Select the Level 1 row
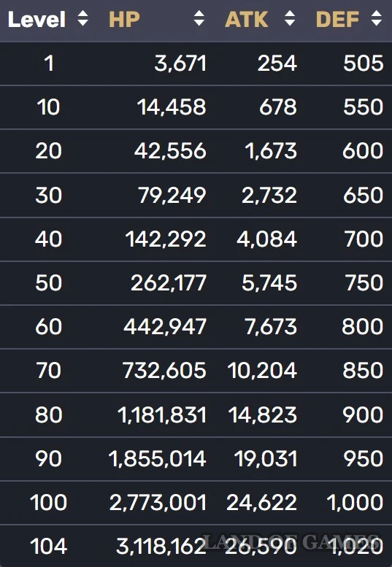Screen dimensions: 392x567 tap(196, 63)
